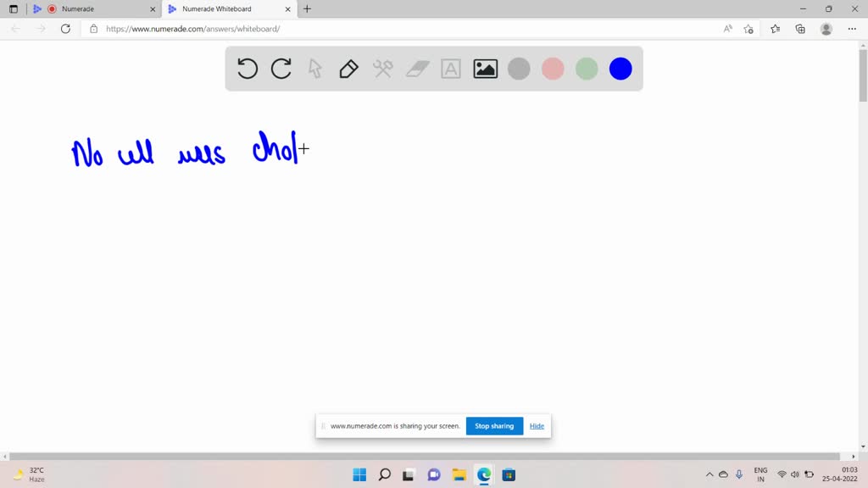Click the Hide link on sharing bar

(537, 425)
